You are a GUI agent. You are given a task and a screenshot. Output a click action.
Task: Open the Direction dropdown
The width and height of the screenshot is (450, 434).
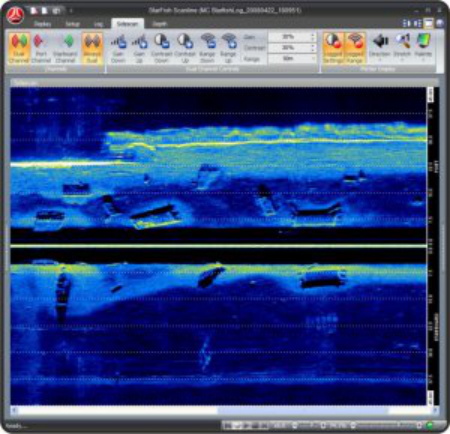click(x=380, y=48)
